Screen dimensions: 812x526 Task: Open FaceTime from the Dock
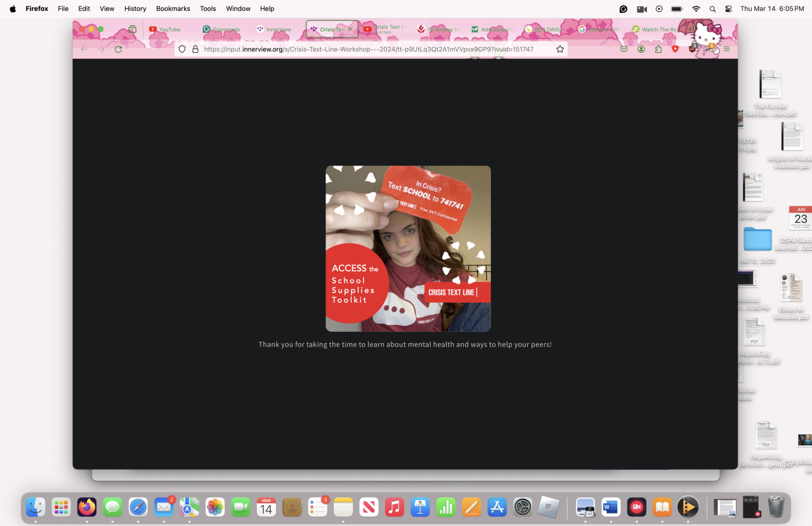240,507
